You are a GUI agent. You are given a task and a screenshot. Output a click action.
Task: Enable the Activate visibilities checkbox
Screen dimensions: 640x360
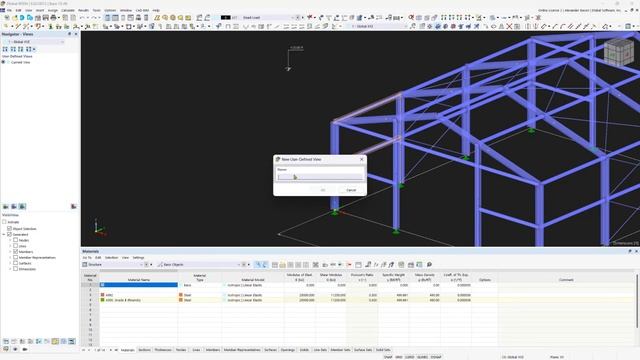pos(4,222)
